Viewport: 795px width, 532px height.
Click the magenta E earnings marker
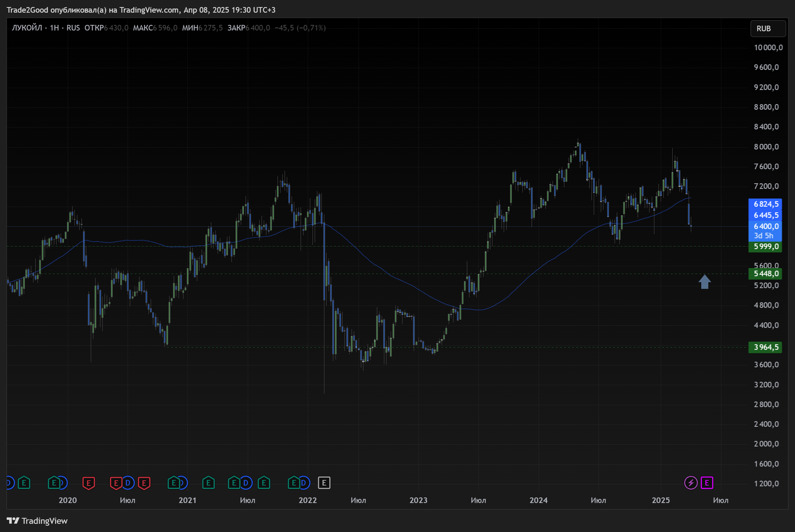point(707,483)
